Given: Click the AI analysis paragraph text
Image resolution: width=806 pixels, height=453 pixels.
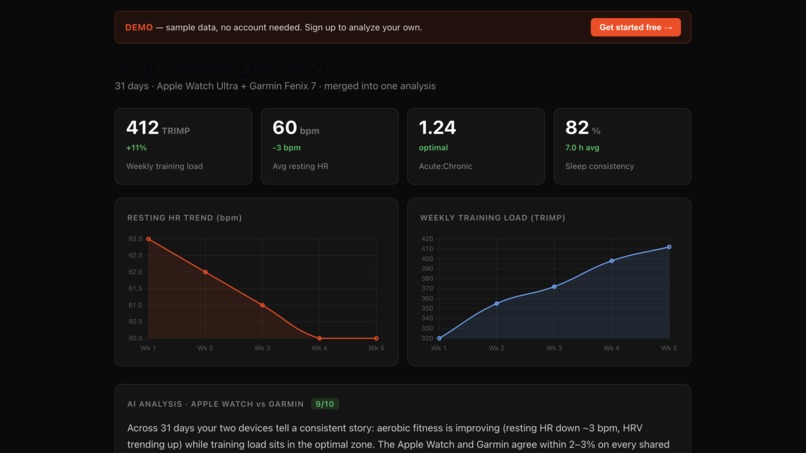Looking at the screenshot, I should [x=398, y=436].
